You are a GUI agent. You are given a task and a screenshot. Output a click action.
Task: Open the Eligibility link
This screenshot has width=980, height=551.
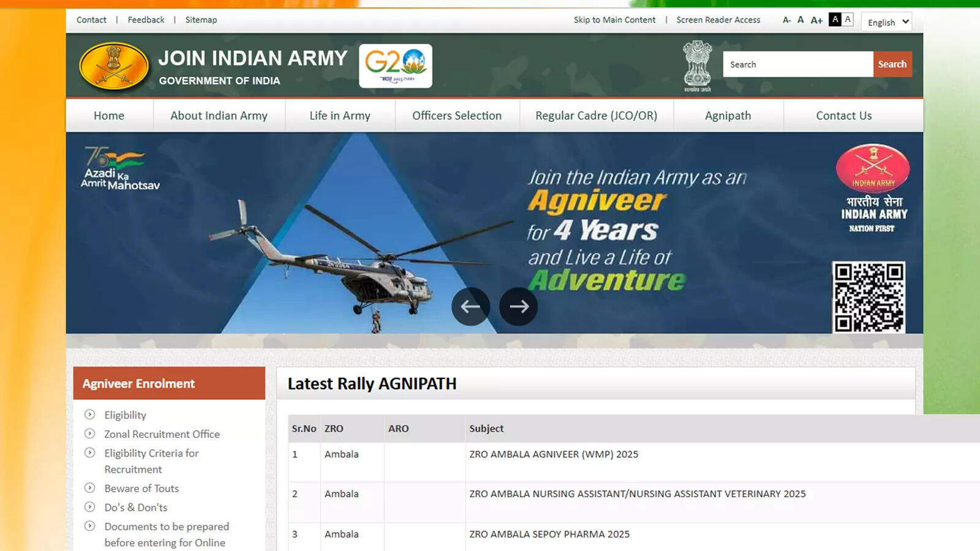pyautogui.click(x=125, y=415)
